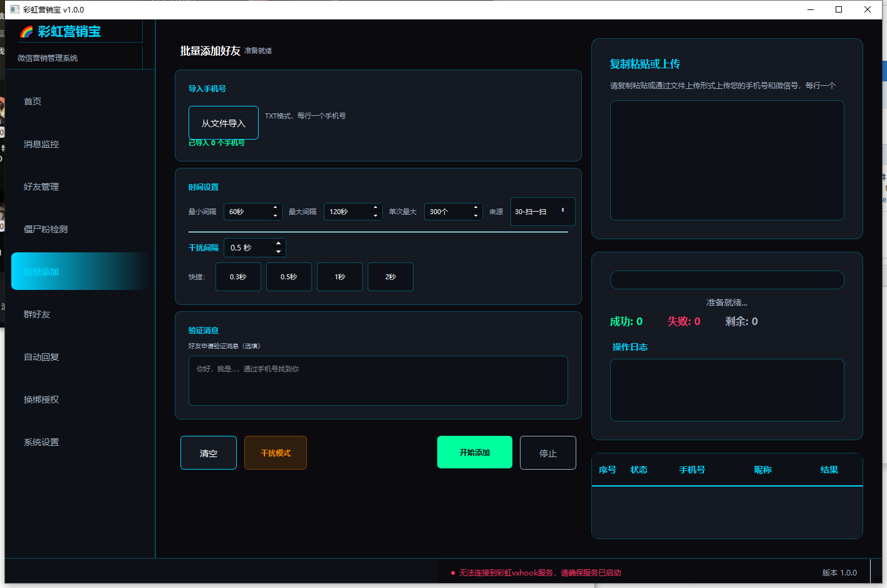Viewport: 887px width, 588px height.
Task: Select the 0.3秒 quick interval preset
Action: coord(238,277)
